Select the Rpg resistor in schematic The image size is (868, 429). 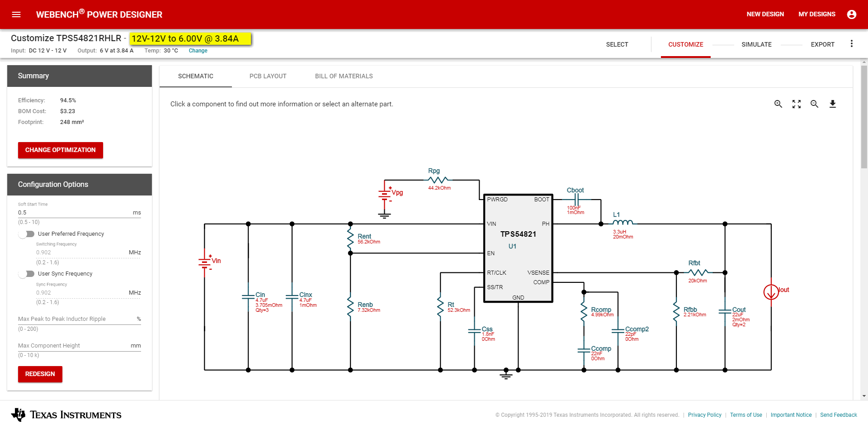438,180
